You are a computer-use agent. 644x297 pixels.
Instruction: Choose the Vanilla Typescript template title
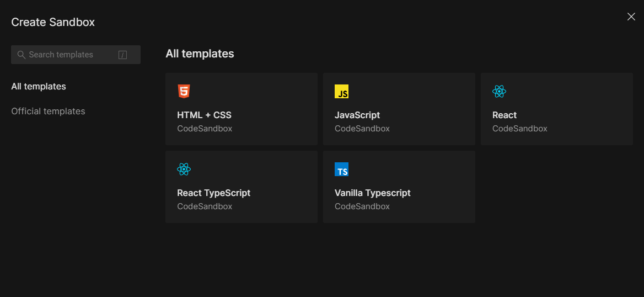(373, 193)
